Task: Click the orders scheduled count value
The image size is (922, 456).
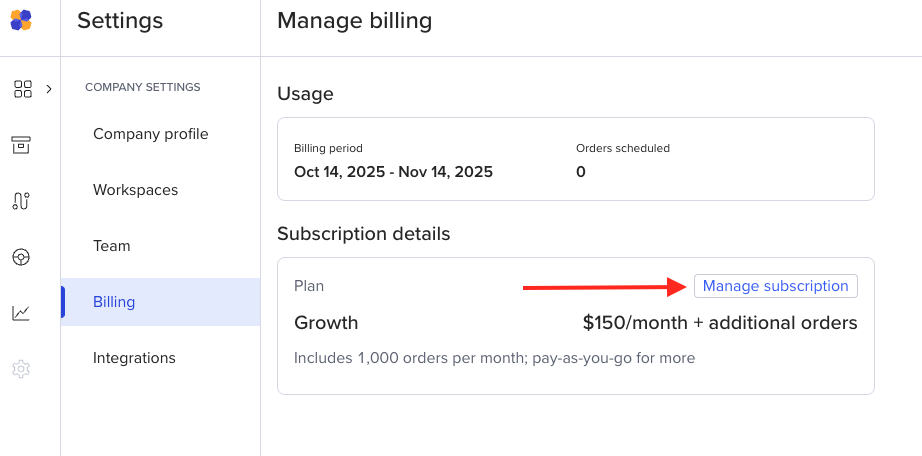Action: click(x=581, y=172)
